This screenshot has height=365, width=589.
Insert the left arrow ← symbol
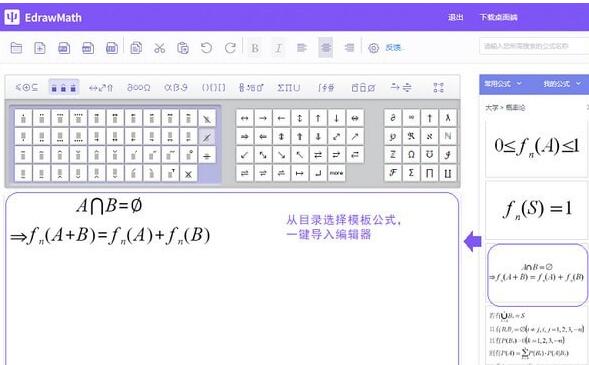click(x=281, y=118)
